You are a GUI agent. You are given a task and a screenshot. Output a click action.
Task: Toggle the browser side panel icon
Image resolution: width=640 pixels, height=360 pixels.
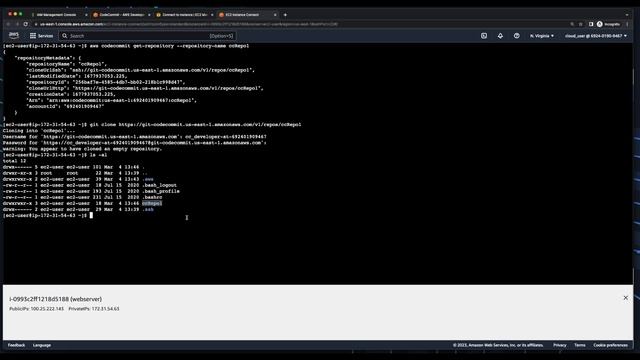pos(591,24)
